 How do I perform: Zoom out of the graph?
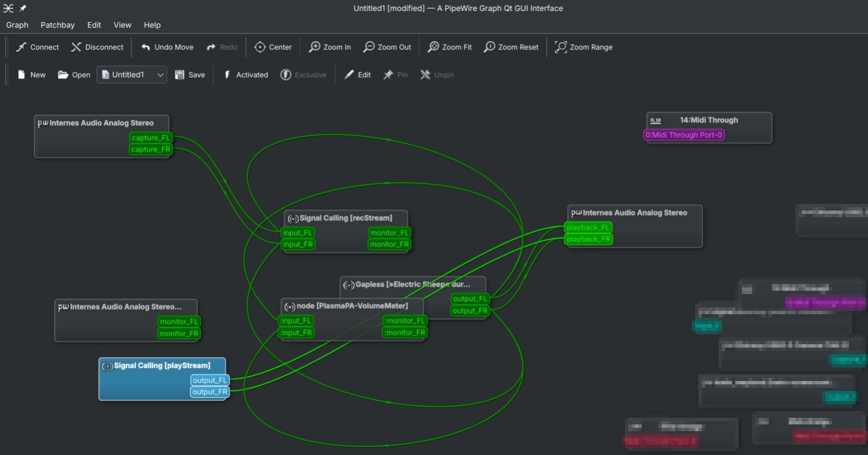387,47
